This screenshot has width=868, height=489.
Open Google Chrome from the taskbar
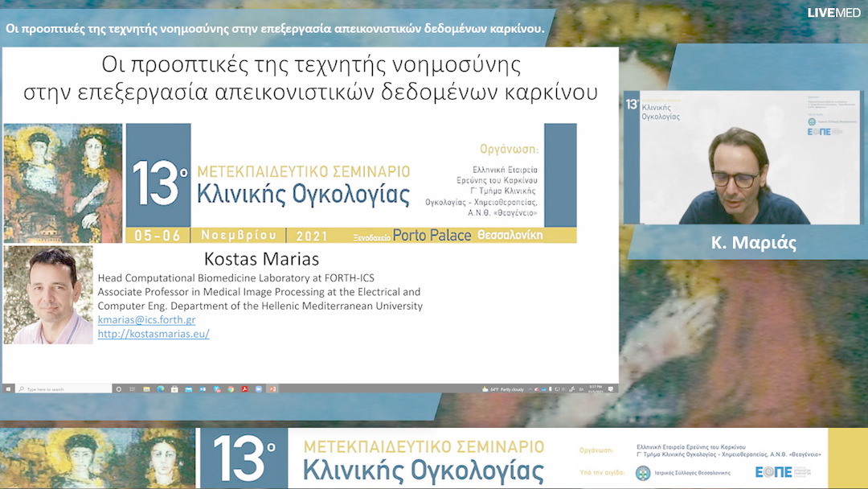[231, 390]
